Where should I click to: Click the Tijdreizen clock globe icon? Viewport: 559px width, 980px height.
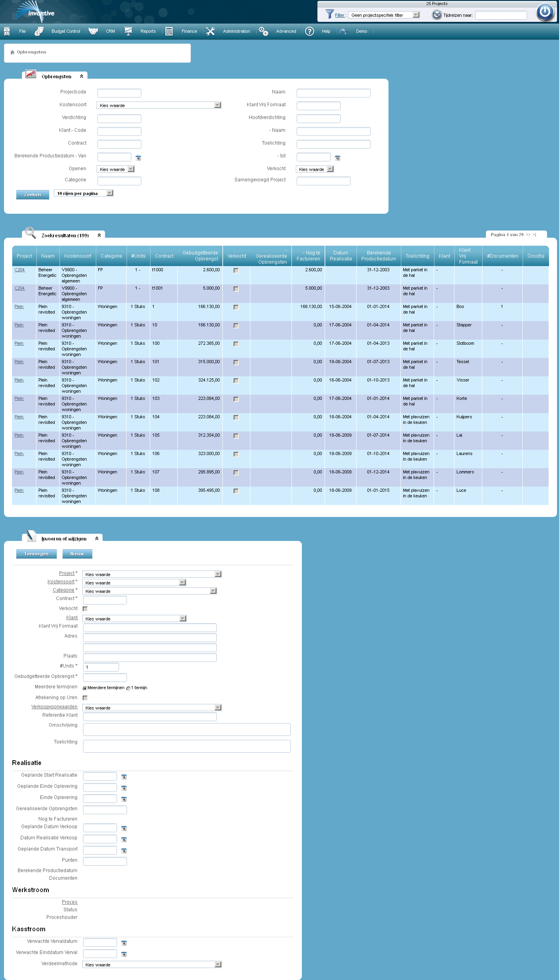437,15
